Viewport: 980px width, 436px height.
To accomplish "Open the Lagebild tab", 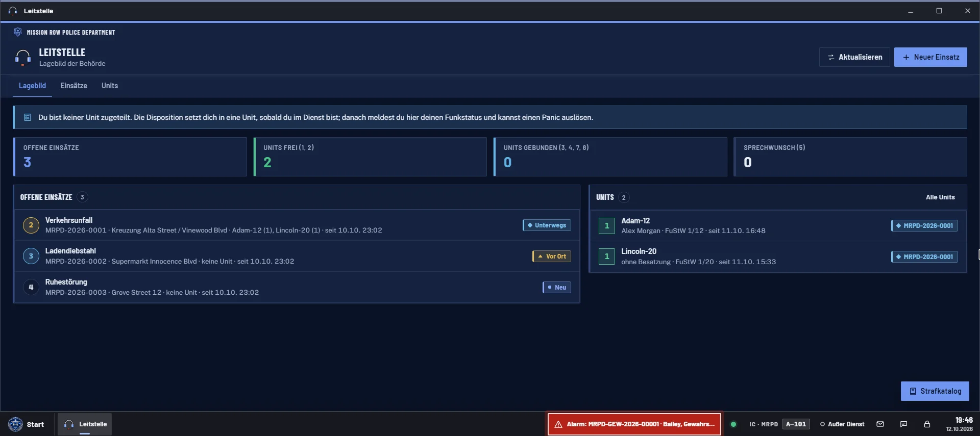I will pyautogui.click(x=32, y=86).
